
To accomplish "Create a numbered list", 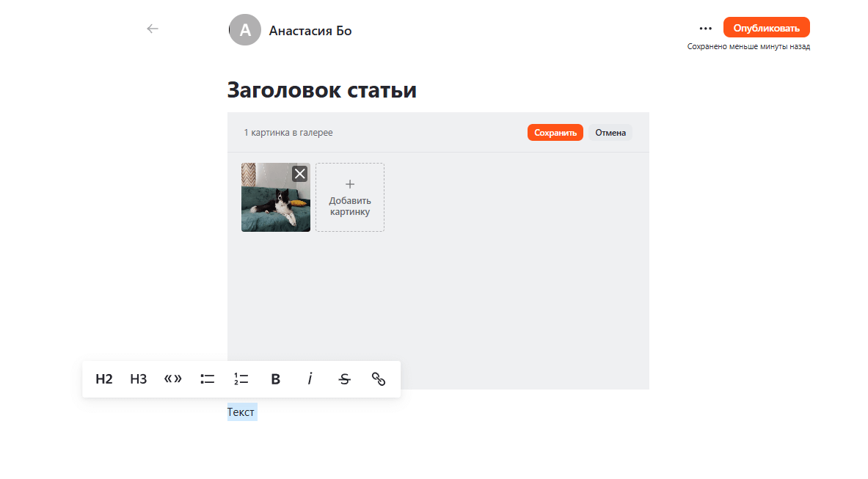I will pos(241,379).
